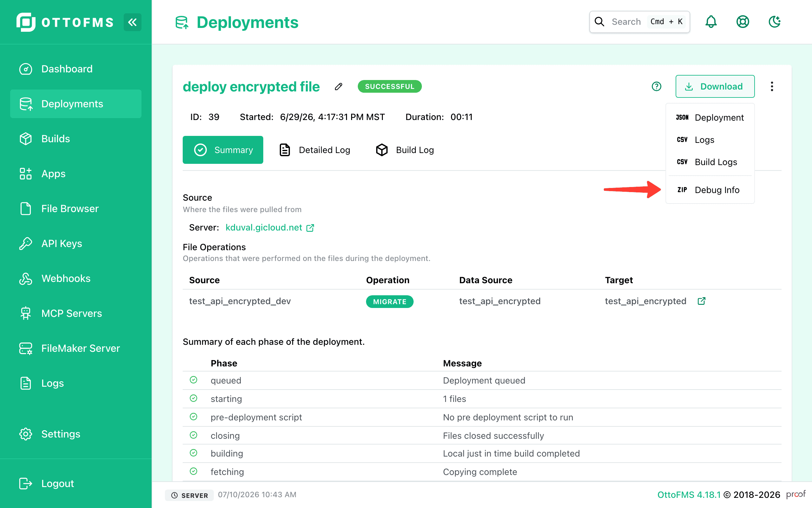Edit deployment name with pencil icon
Screen dimensions: 812x508
tap(338, 87)
